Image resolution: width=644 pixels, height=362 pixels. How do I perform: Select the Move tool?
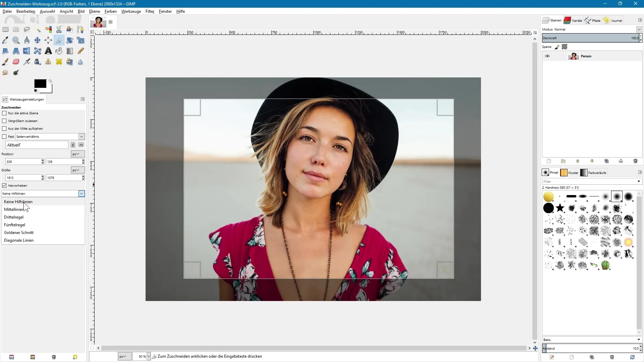38,40
